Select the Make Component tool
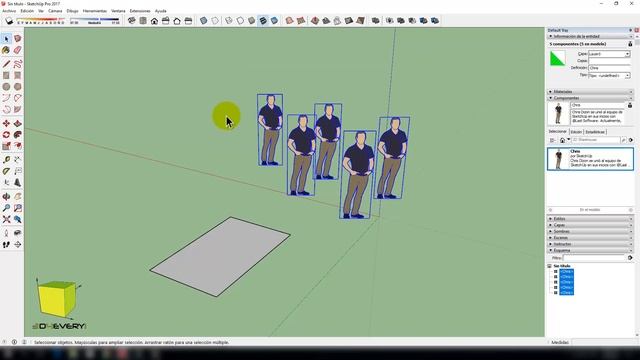Viewport: 640px width, 360px height. click(x=18, y=38)
